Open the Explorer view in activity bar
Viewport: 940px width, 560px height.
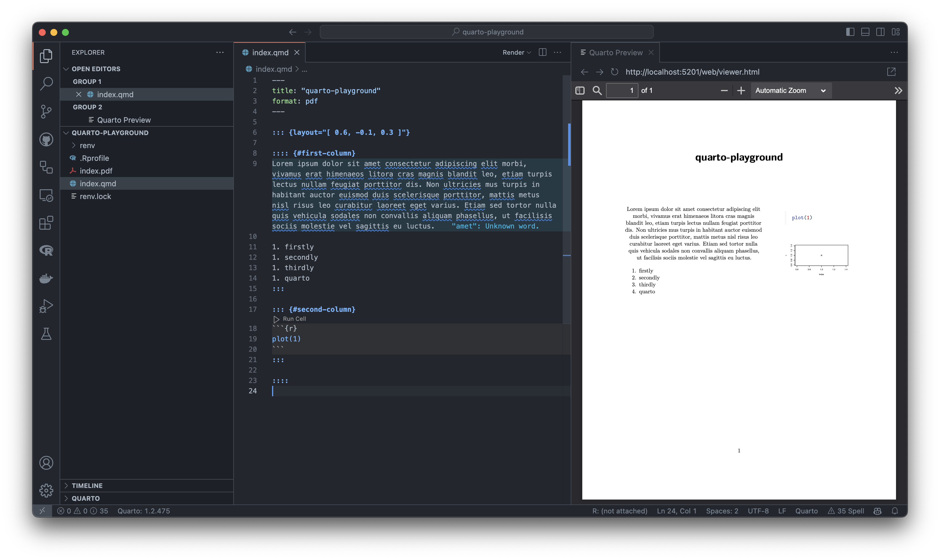(46, 56)
